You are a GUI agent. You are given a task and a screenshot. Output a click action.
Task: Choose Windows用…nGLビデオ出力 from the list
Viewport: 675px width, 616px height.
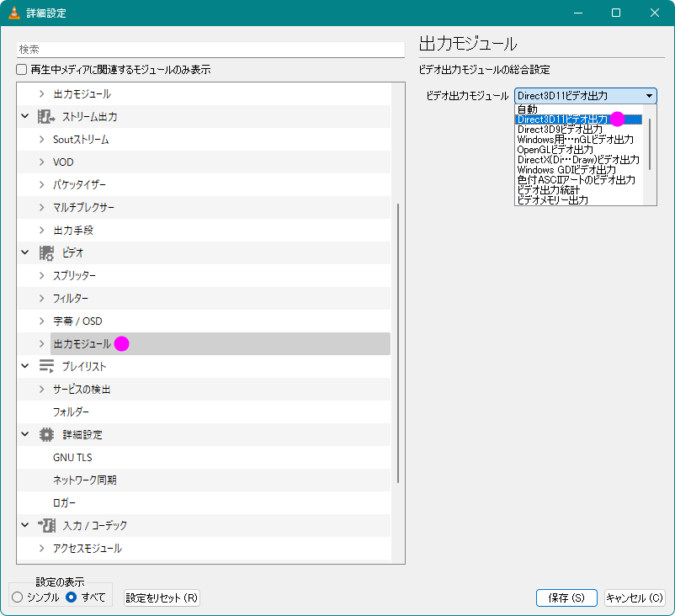(578, 140)
